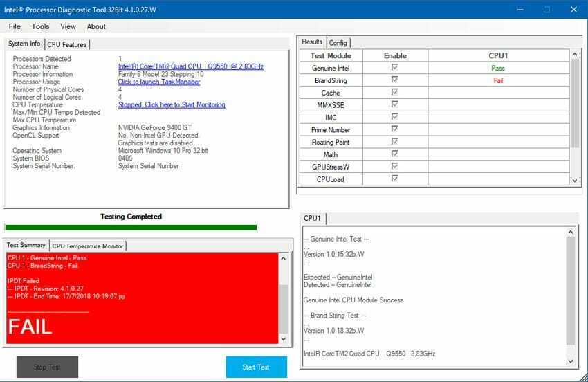Click the blue Start Test button
588x382 pixels.
coord(257,367)
